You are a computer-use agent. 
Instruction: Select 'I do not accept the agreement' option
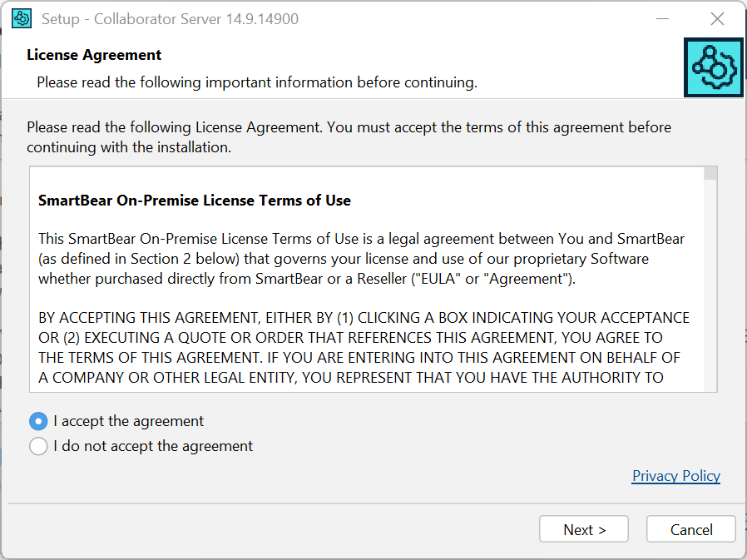[38, 446]
